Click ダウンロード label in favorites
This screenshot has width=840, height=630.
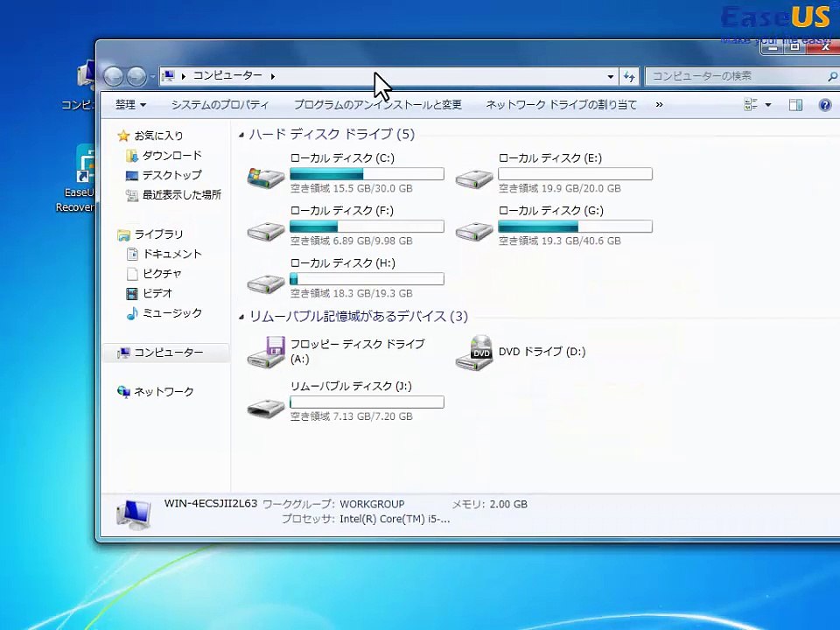[172, 156]
